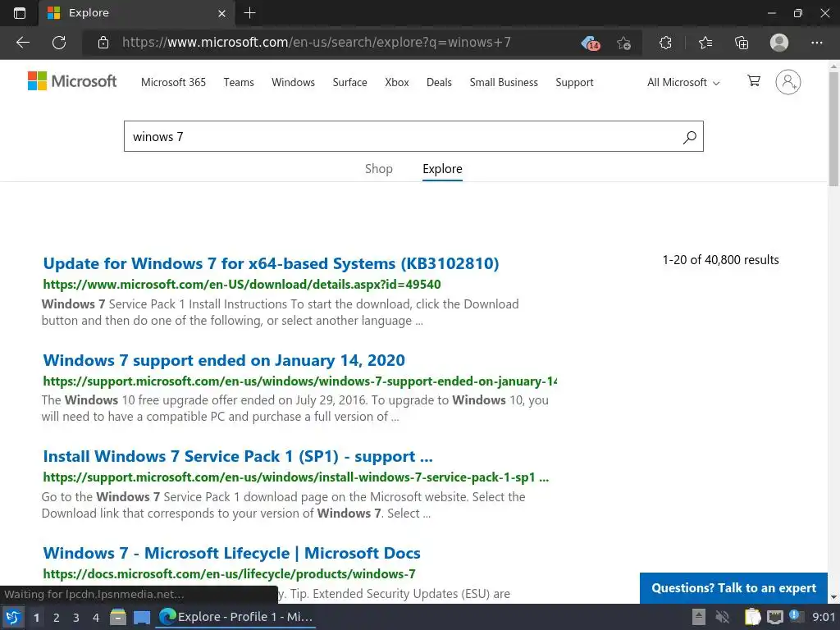840x630 pixels.
Task: Open Update for Windows 7 KB3102810 result
Action: pos(271,263)
